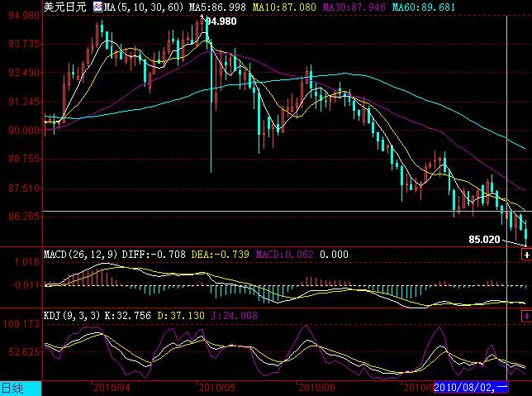Select the MA(5,10,30,60) indicator label
This screenshot has width=532, height=396.
click(144, 7)
